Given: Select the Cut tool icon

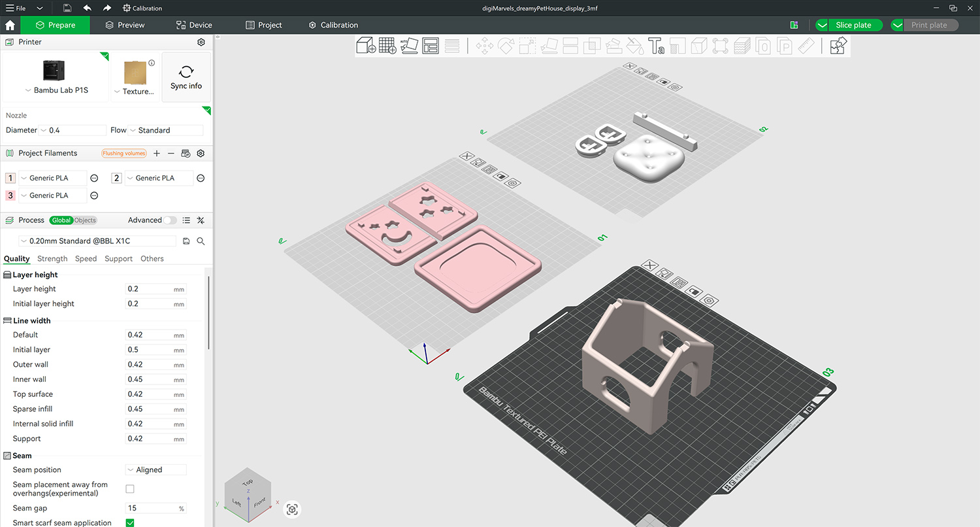Looking at the screenshot, I should 570,46.
